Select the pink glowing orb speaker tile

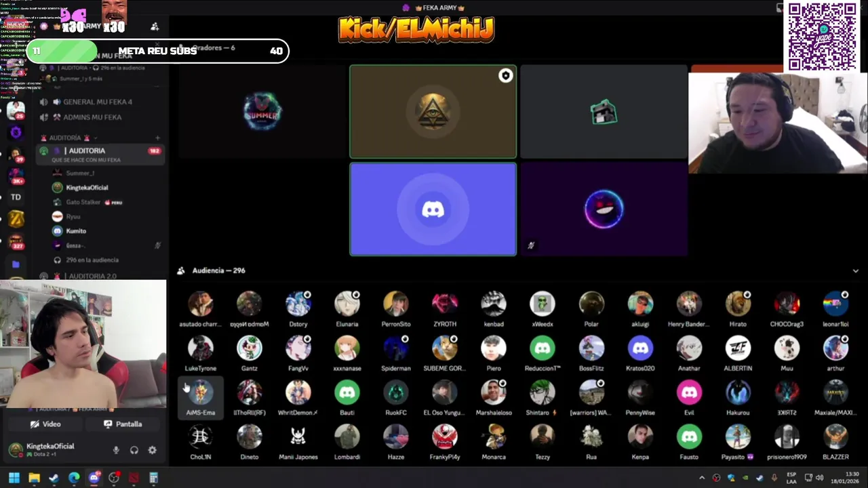tap(604, 209)
